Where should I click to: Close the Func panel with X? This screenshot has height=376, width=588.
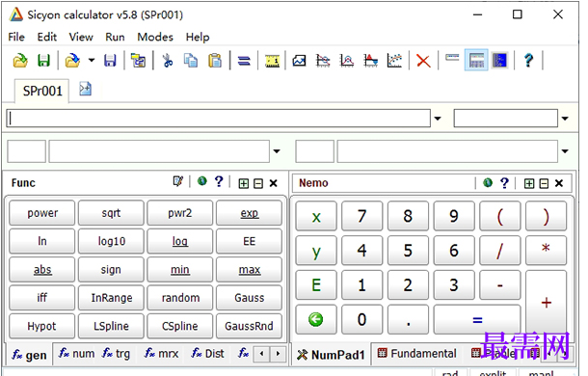tap(274, 183)
